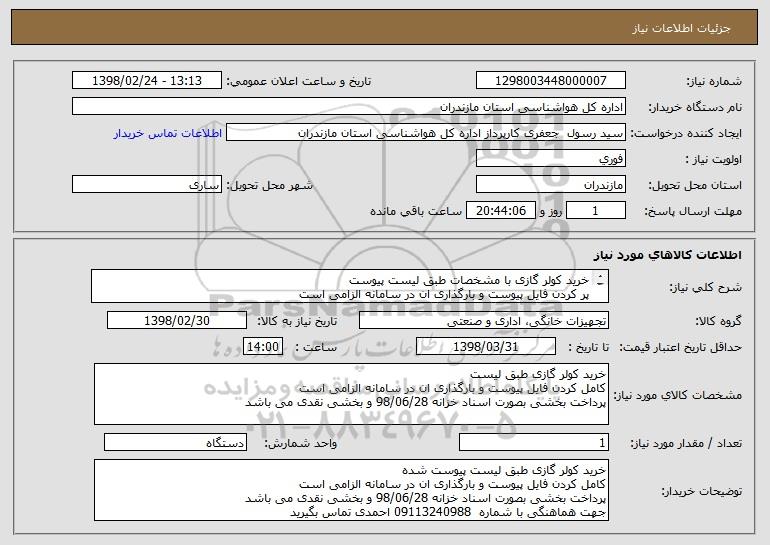
Task: Click the label مشخصات کالای مورد نیاز
Action: pyautogui.click(x=678, y=395)
